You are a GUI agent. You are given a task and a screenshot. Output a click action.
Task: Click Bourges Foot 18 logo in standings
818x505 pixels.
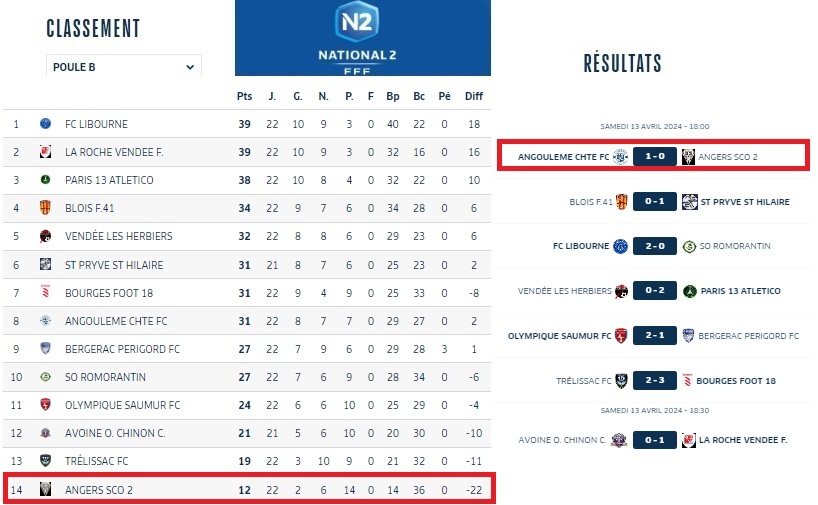[45, 292]
